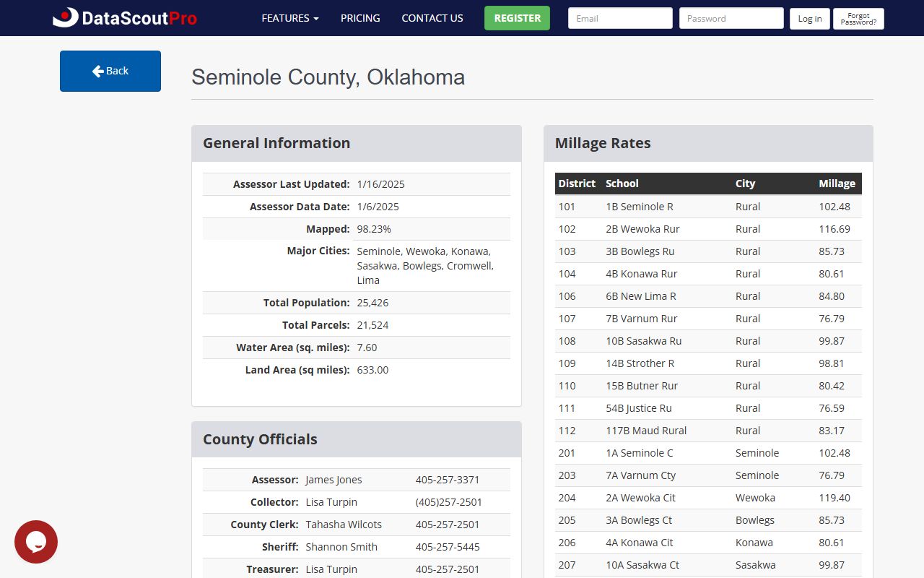Click Sheriff name Shannon Smith
924x578 pixels.
(341, 547)
